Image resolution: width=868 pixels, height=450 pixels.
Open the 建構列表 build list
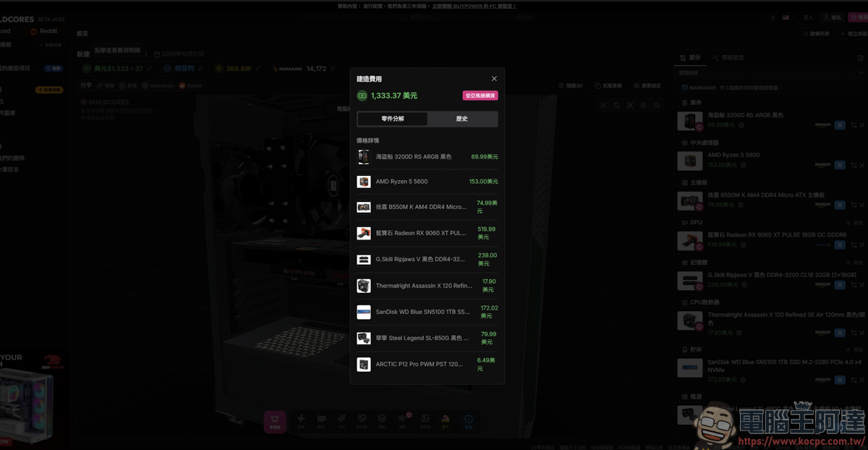[x=816, y=33]
